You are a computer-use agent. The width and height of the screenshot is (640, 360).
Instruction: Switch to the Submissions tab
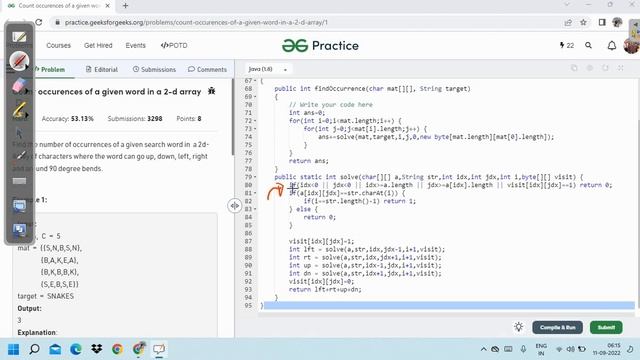coord(154,69)
